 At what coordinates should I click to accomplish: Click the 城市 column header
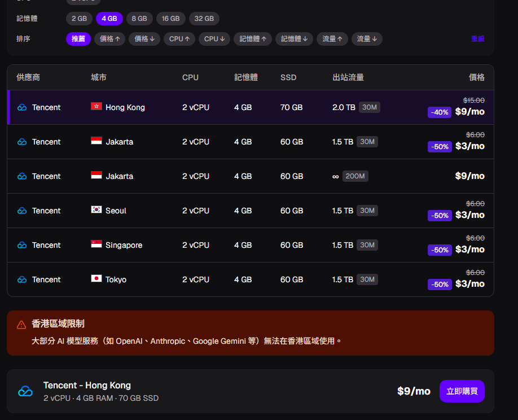99,77
